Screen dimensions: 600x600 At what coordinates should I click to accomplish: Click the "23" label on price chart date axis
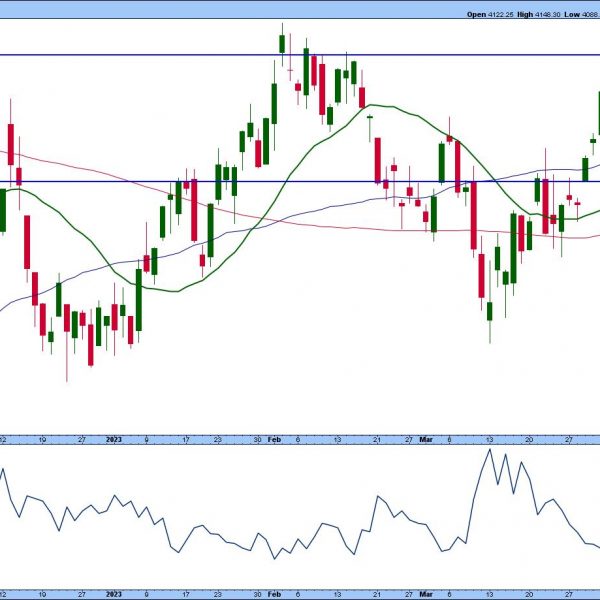coord(217,440)
